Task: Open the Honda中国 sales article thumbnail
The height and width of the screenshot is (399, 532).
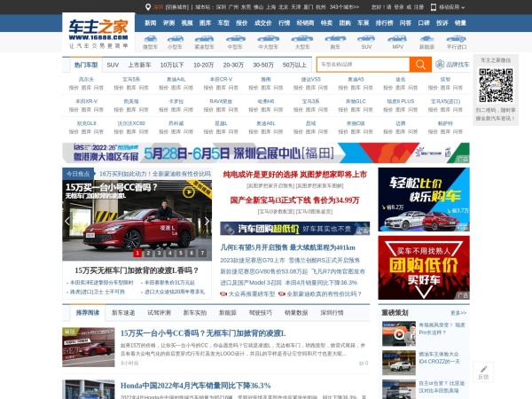Action: coord(89,390)
